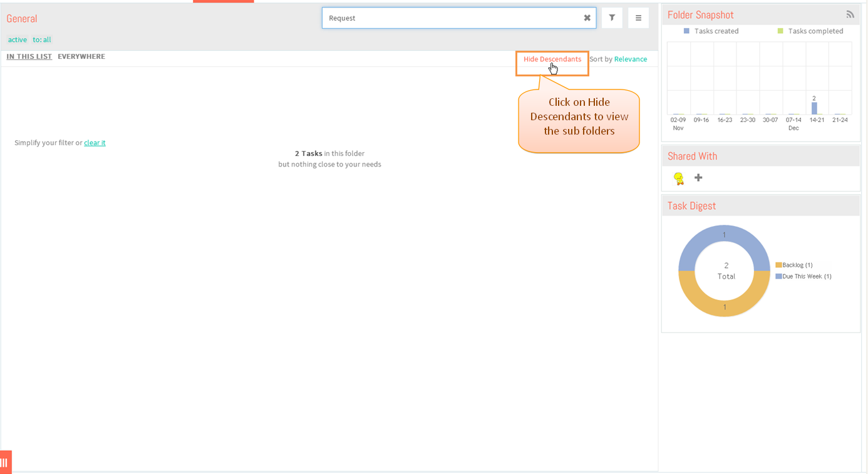Click the 'clear it' filter link

pyautogui.click(x=95, y=143)
